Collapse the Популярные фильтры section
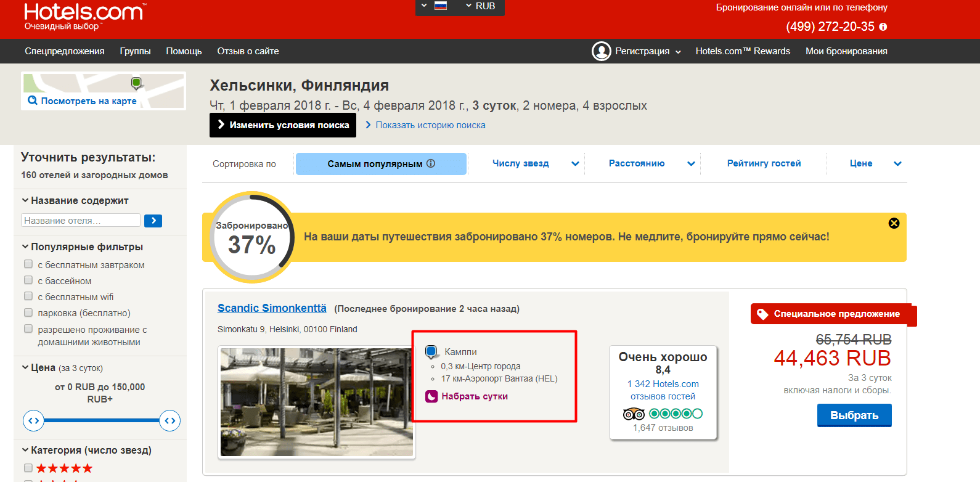980x482 pixels. (x=82, y=247)
